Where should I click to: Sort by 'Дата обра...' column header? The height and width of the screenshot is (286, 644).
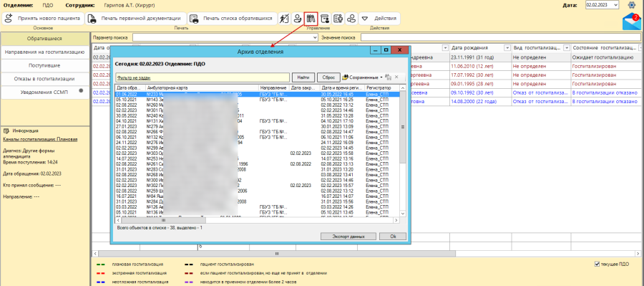(130, 88)
